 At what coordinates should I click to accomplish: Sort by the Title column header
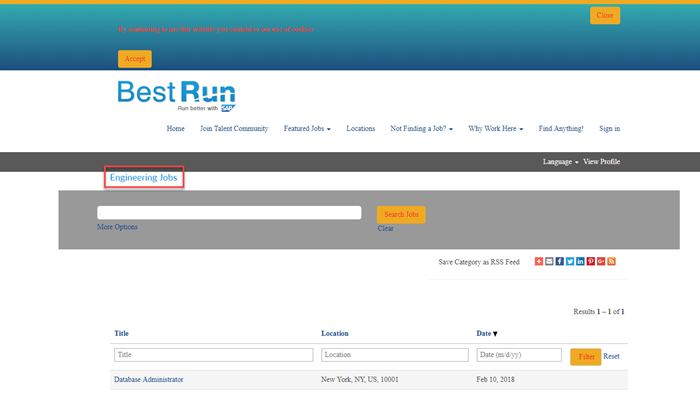pos(121,334)
